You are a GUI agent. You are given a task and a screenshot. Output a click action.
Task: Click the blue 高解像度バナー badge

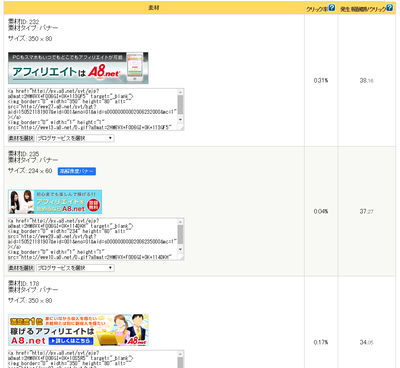point(77,171)
